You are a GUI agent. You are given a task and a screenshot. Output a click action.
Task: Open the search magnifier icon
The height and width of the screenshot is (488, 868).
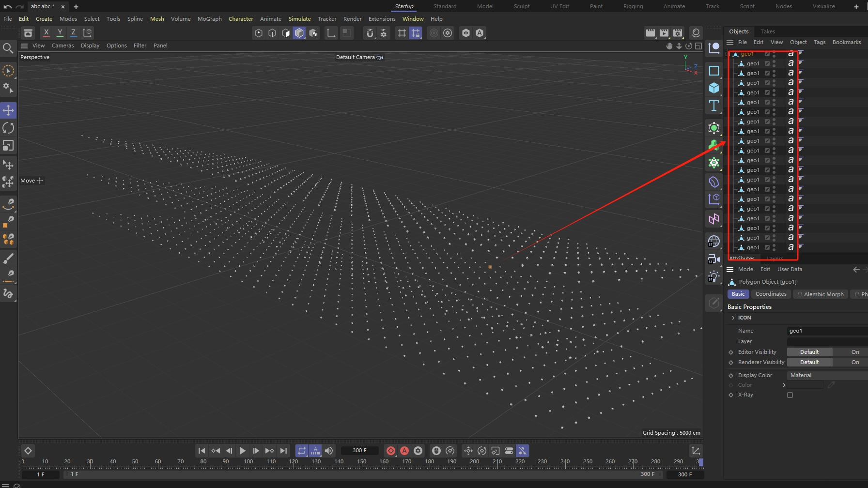(x=8, y=48)
